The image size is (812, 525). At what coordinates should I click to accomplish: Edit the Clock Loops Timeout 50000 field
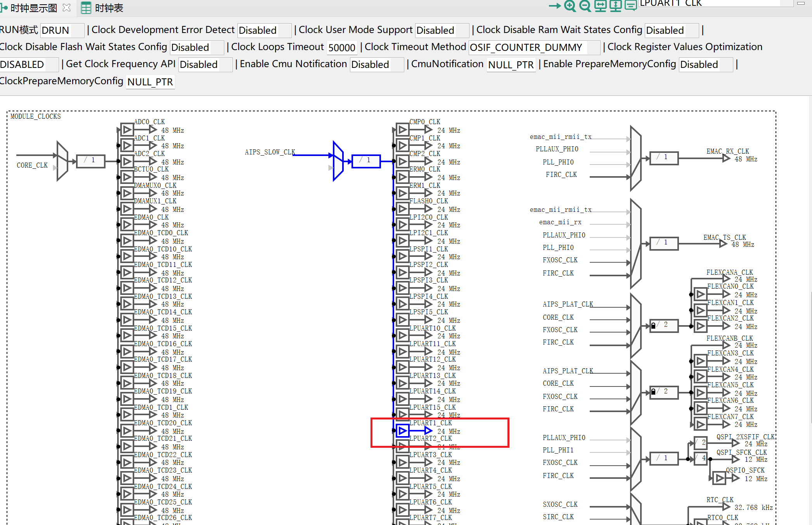(341, 47)
